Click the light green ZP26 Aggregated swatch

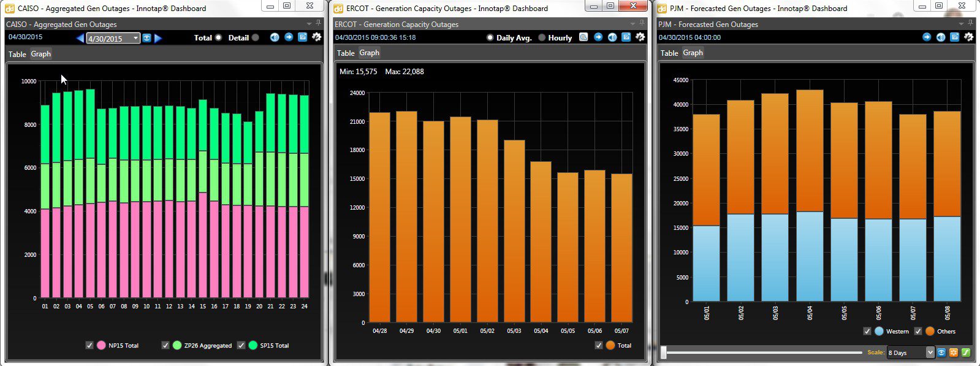pos(177,345)
